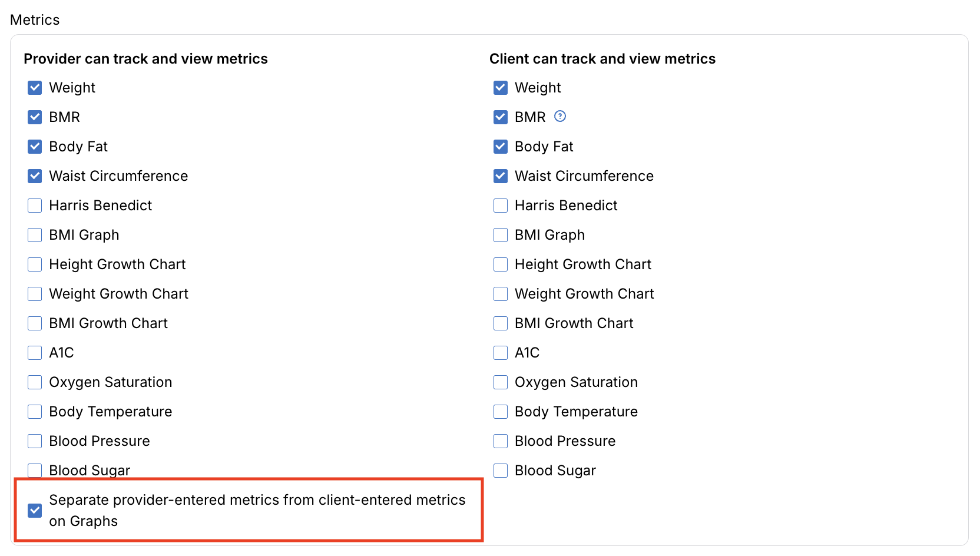This screenshot has height=556, width=980.
Task: Enable client Harris Benedict metric
Action: tap(501, 206)
